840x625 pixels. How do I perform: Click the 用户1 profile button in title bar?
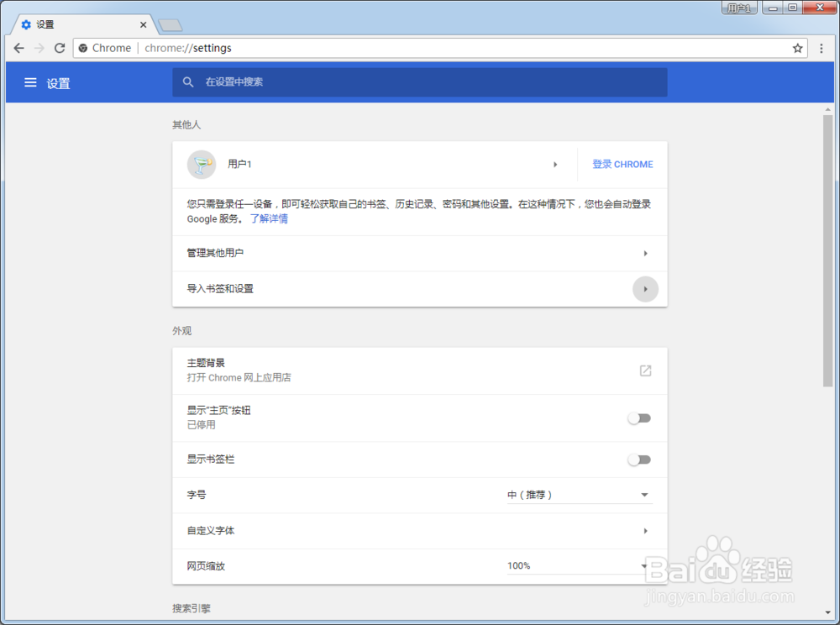739,8
